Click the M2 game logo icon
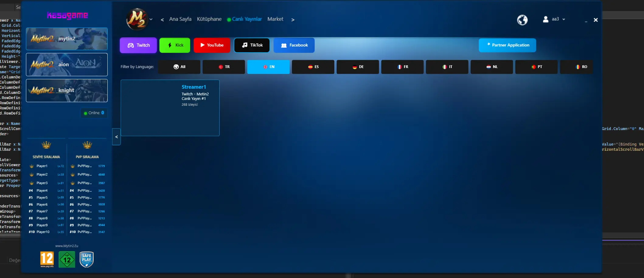 [137, 19]
